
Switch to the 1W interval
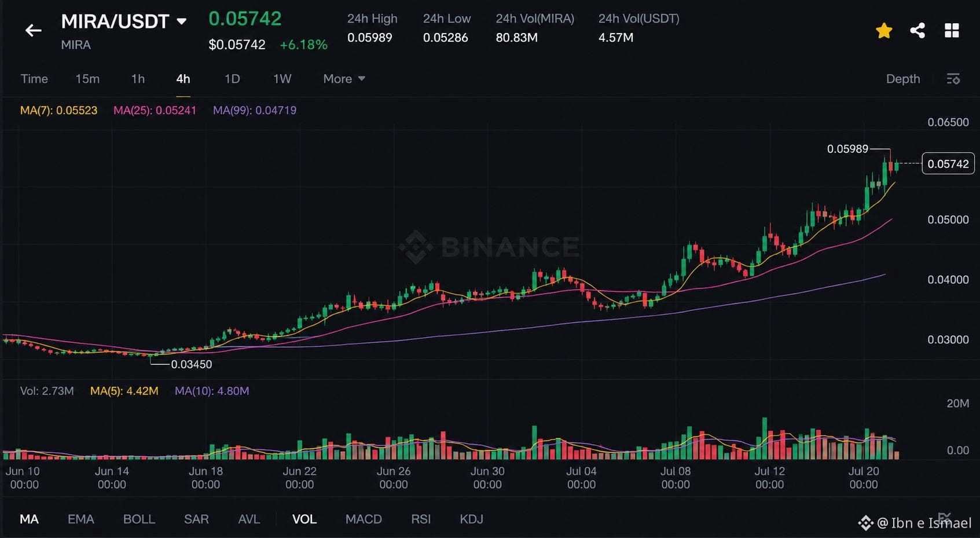tap(282, 79)
